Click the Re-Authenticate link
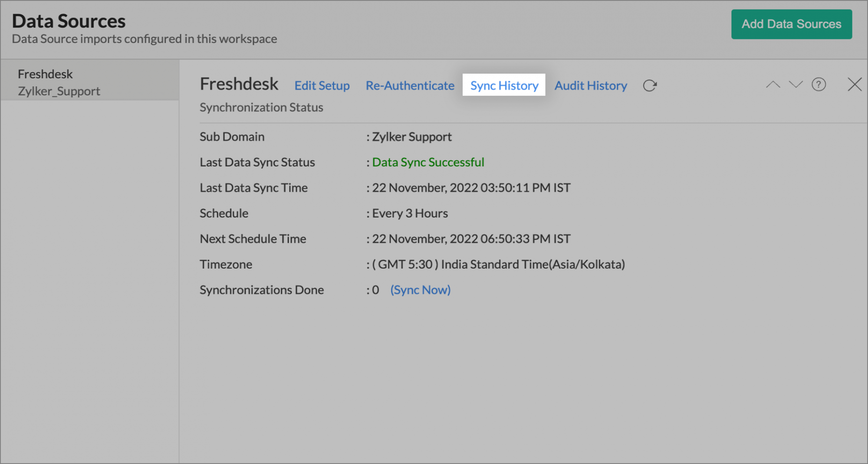This screenshot has width=868, height=464. [x=410, y=85]
